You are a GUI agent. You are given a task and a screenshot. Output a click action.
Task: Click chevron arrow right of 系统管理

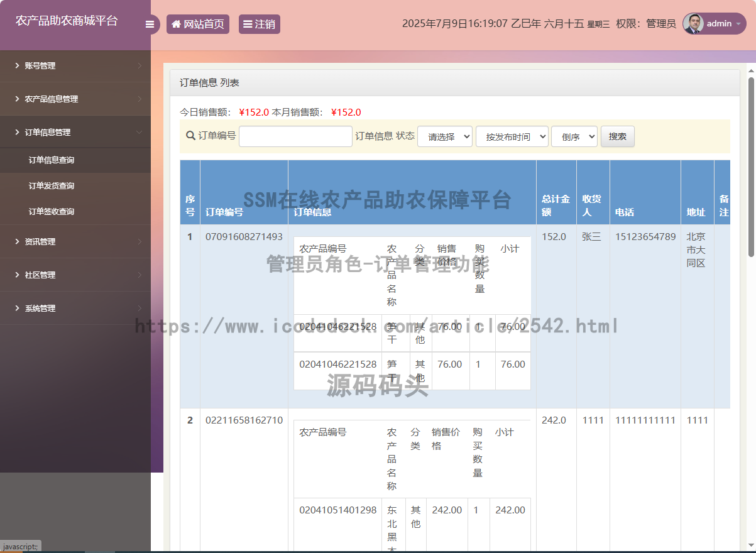click(x=140, y=308)
